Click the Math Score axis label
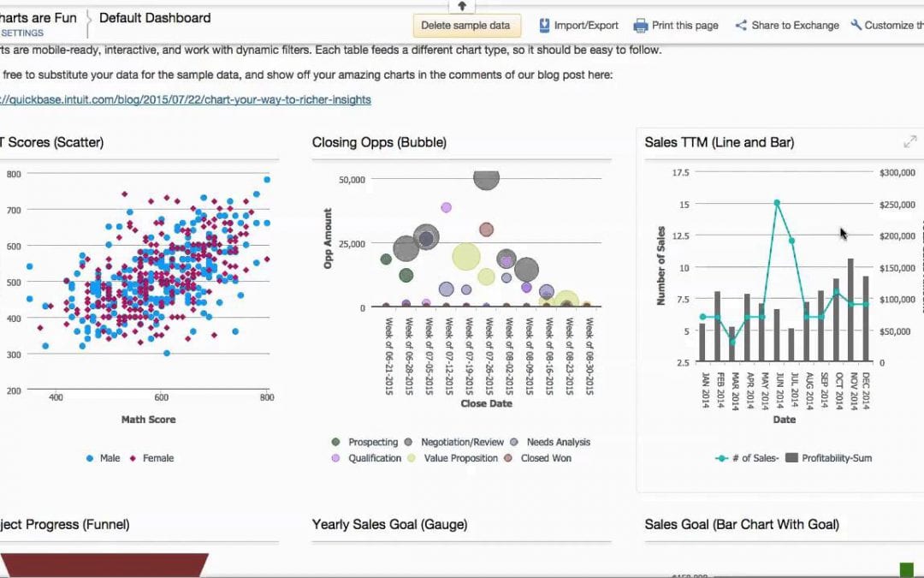The width and height of the screenshot is (924, 578). click(149, 420)
